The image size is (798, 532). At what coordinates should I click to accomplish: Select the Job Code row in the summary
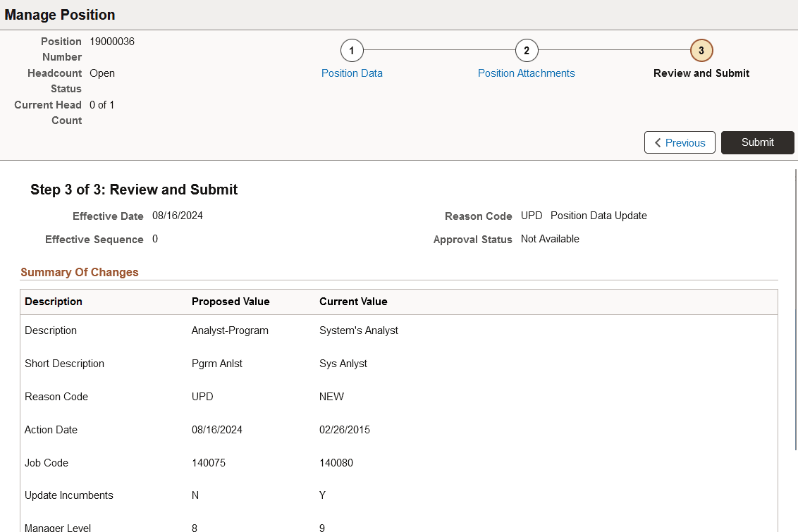coord(47,462)
